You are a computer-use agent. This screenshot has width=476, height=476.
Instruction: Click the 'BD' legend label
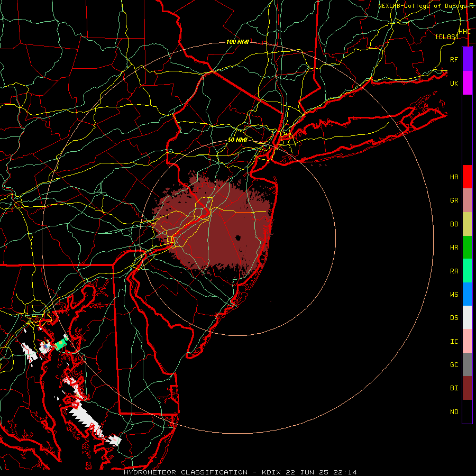click(454, 224)
